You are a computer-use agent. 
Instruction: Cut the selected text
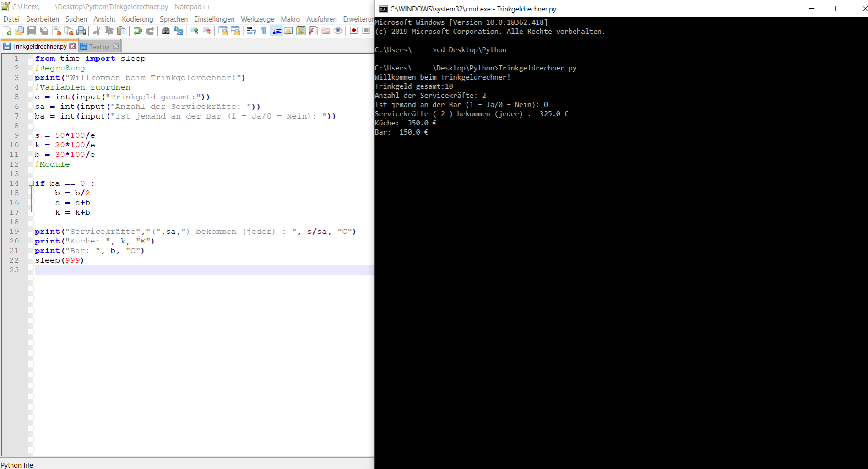[x=97, y=31]
